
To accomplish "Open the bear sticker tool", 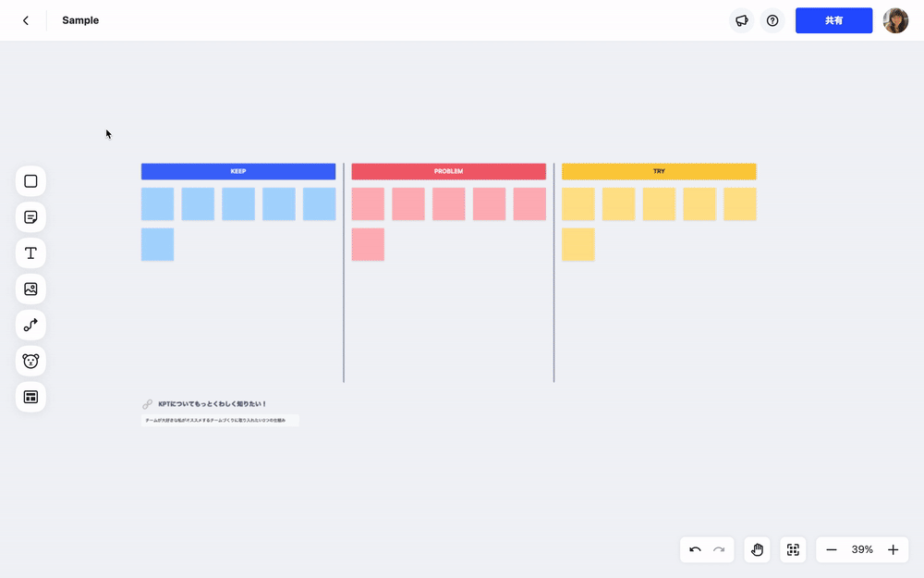I will click(x=30, y=361).
